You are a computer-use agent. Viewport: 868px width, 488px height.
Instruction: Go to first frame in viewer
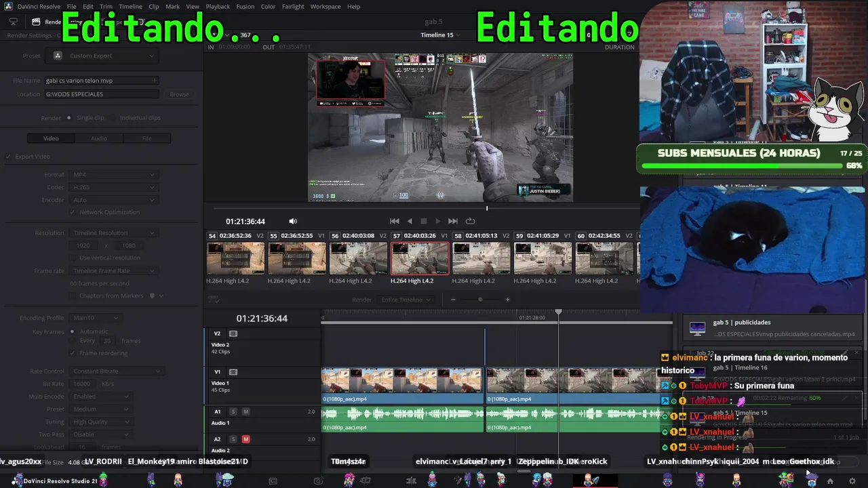point(395,221)
